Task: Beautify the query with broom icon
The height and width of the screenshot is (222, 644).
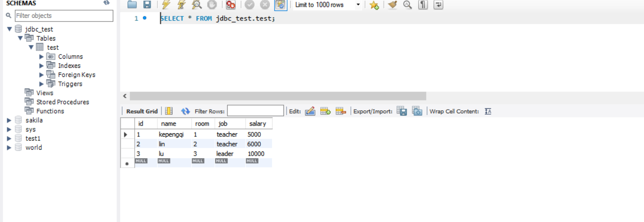Action: (393, 5)
